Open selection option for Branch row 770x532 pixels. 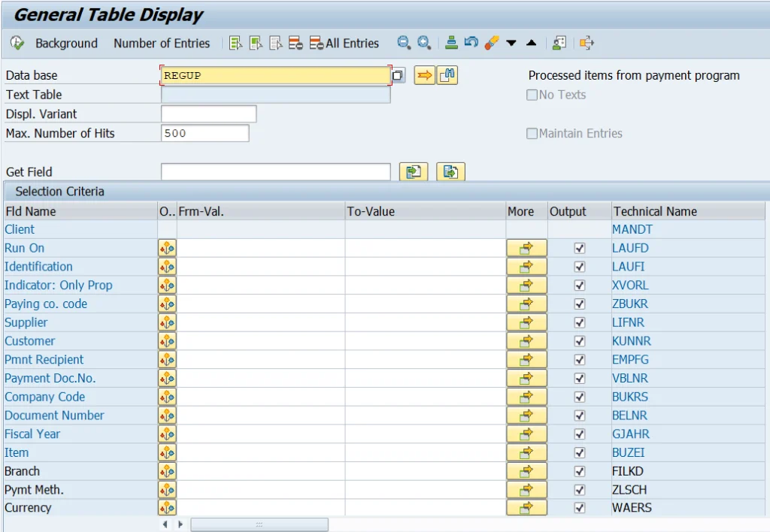(x=167, y=472)
